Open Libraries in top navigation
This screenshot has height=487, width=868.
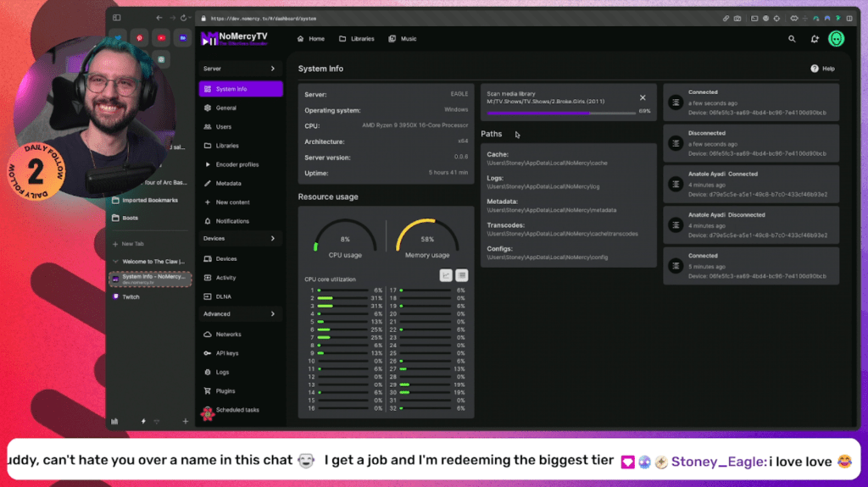click(x=357, y=39)
